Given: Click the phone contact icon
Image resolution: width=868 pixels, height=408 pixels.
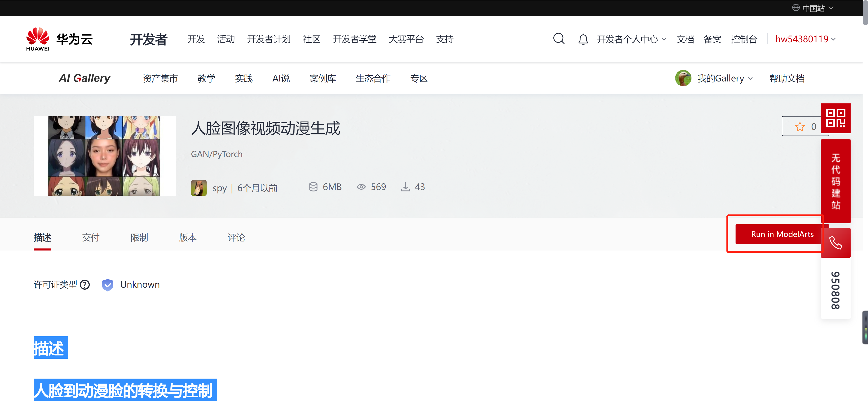Looking at the screenshot, I should (x=835, y=242).
